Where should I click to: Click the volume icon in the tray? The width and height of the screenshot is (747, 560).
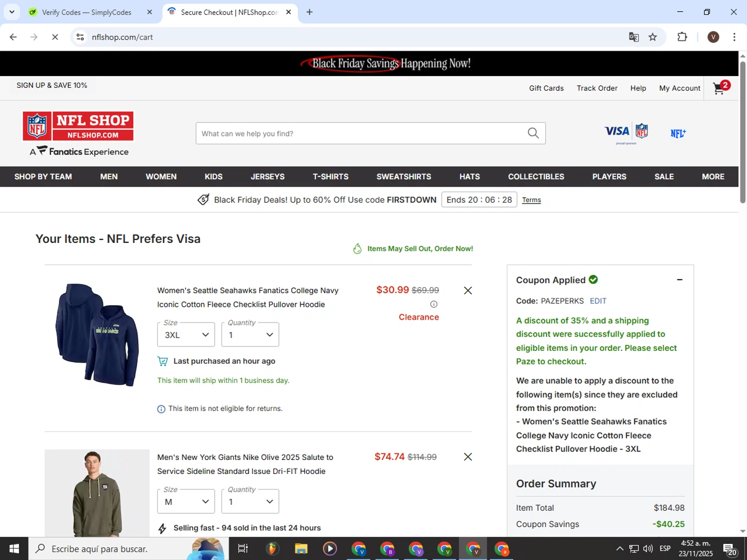point(647,549)
